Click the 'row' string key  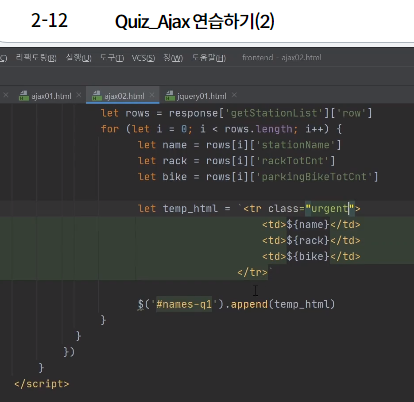pos(352,113)
